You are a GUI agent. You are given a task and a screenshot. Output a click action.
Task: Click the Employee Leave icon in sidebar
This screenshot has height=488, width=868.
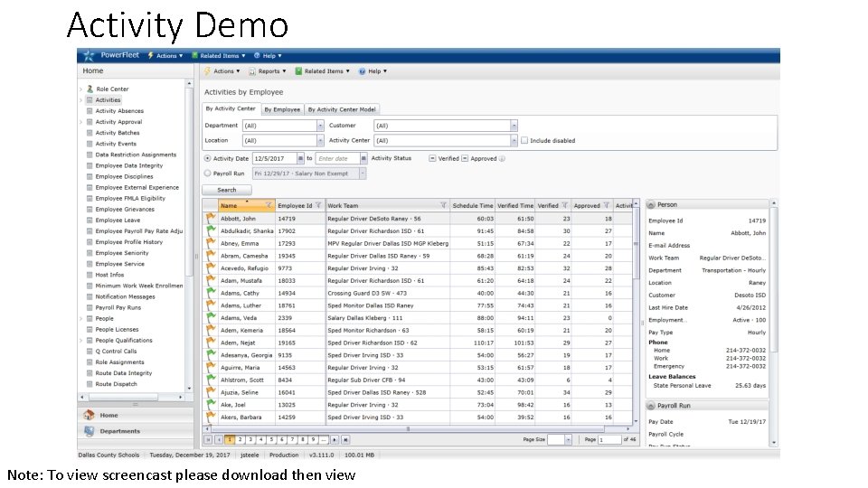[90, 221]
